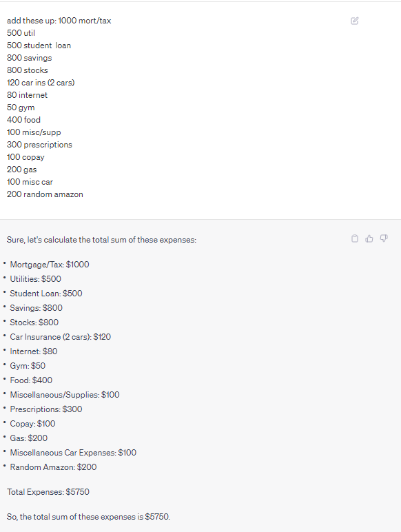Click the 'Miscellaneous Car Expenses: $100' bullet

click(73, 453)
